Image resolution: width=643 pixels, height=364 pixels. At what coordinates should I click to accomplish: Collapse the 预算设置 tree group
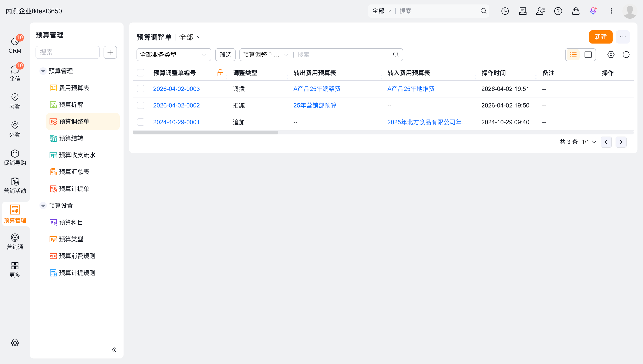click(43, 206)
